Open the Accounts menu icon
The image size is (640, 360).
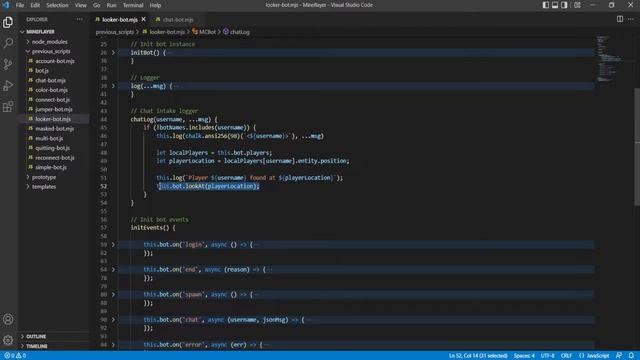[x=8, y=319]
